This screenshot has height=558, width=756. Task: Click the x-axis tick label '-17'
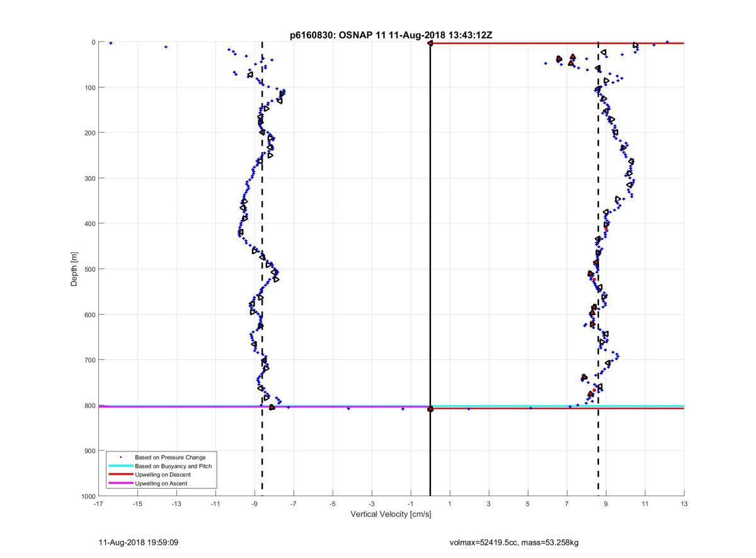(x=98, y=504)
